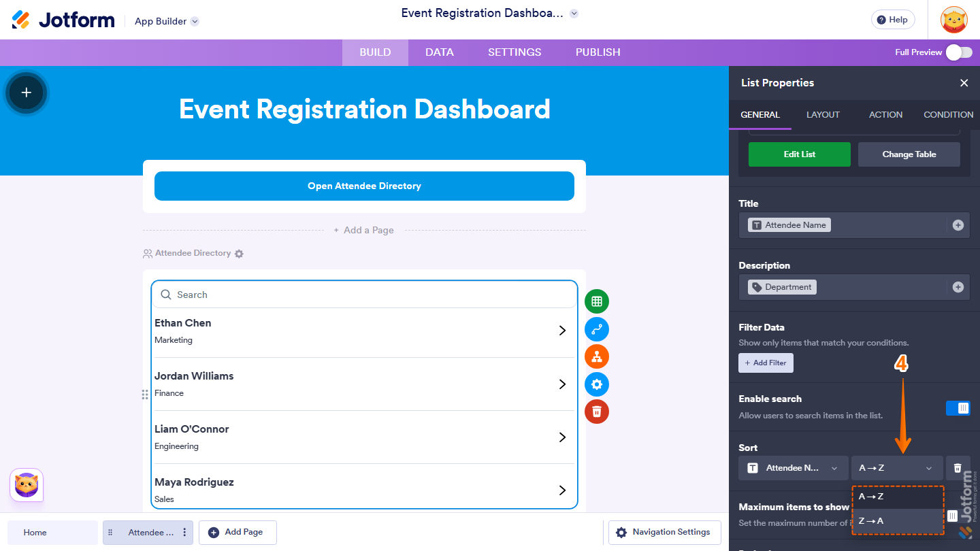Click the Help button

[893, 20]
